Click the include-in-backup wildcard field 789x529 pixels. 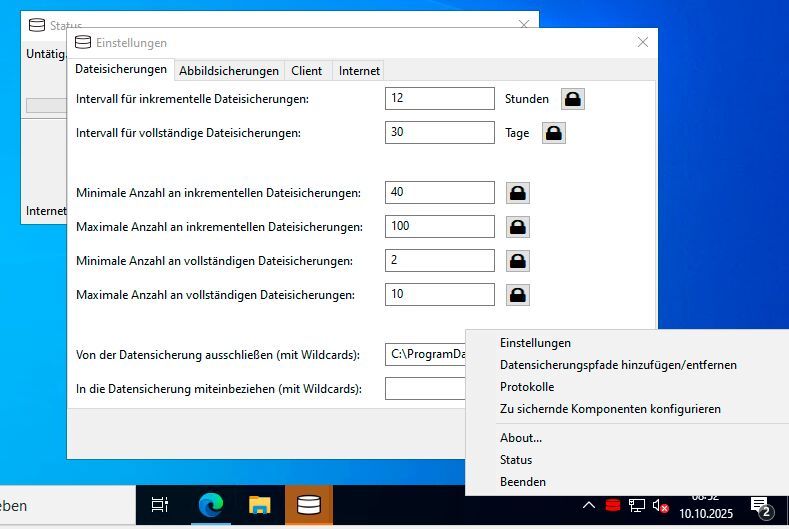click(426, 389)
